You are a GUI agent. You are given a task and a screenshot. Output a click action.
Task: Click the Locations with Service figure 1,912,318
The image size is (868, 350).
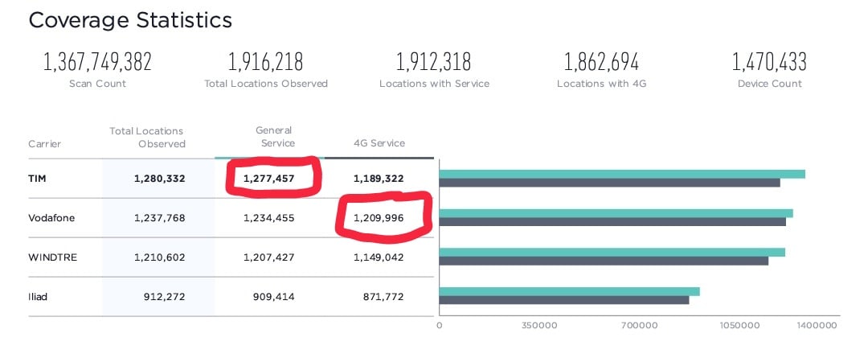coord(434,62)
